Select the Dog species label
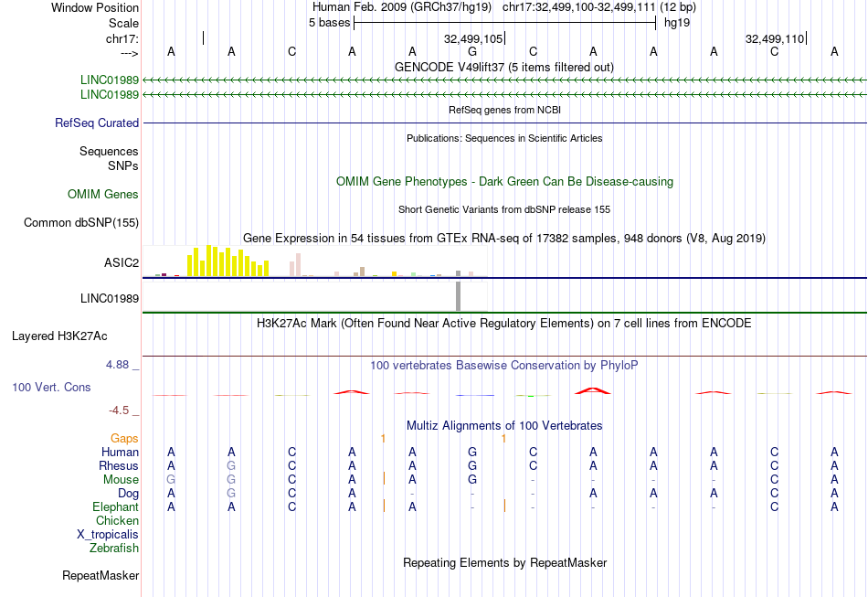868x597 pixels. pos(128,494)
